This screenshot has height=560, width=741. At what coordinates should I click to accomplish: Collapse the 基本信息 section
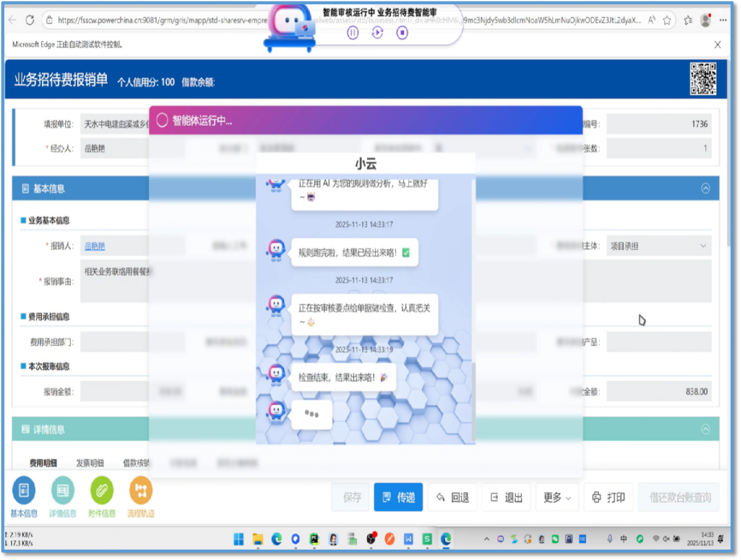[x=705, y=189]
